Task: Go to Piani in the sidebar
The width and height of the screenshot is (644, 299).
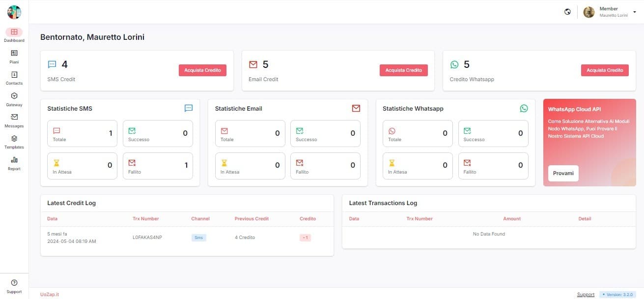Action: pos(14,53)
